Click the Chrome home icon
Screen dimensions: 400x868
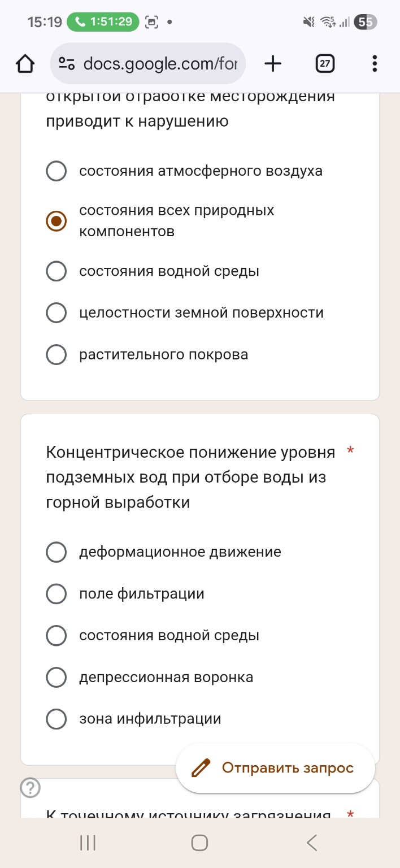click(25, 63)
